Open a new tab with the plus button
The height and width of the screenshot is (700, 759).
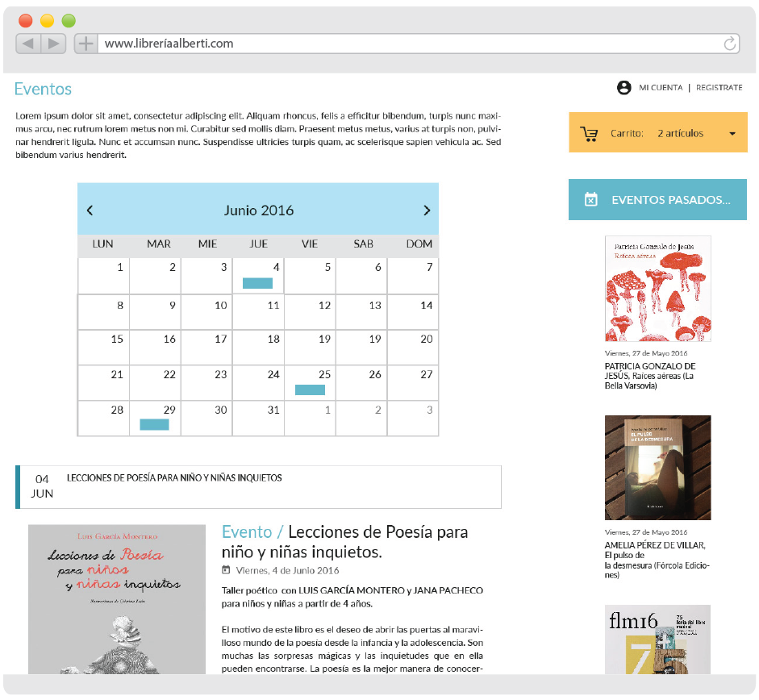pyautogui.click(x=85, y=44)
